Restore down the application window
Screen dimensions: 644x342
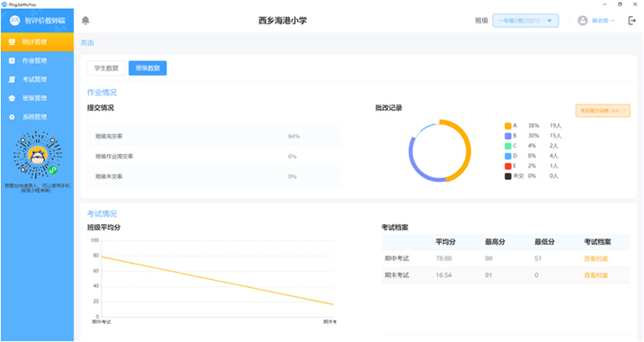coord(620,4)
